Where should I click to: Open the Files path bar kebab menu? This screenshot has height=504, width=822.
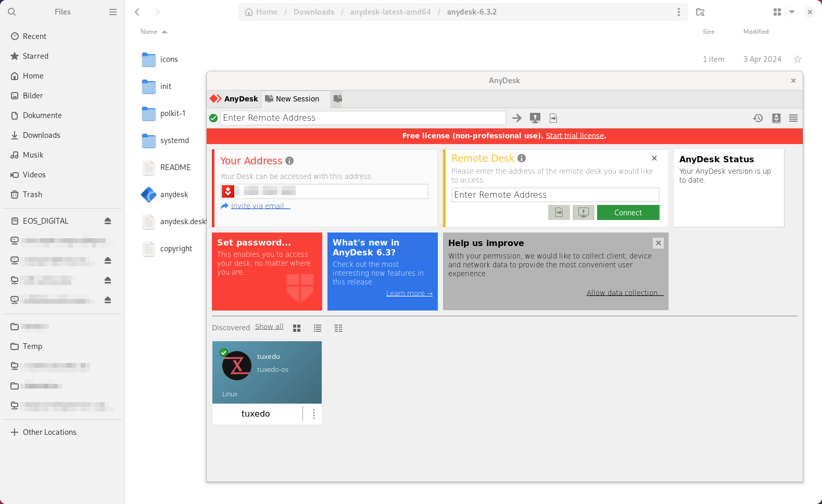point(678,11)
